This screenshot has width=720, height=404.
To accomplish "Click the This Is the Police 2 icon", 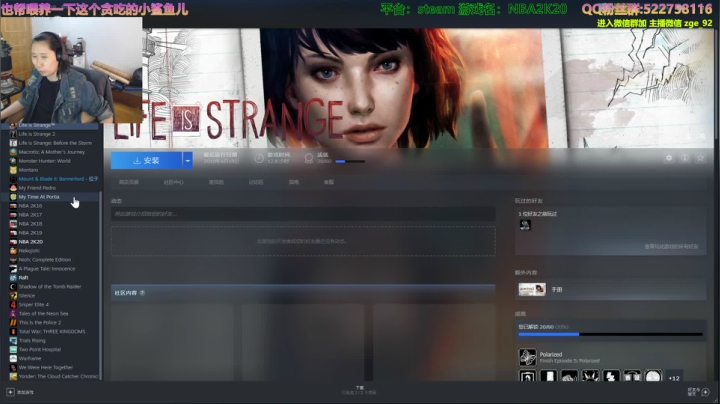I will pyautogui.click(x=13, y=322).
